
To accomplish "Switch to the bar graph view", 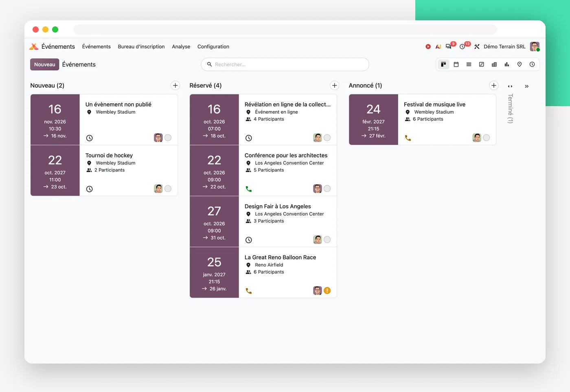I will click(506, 64).
